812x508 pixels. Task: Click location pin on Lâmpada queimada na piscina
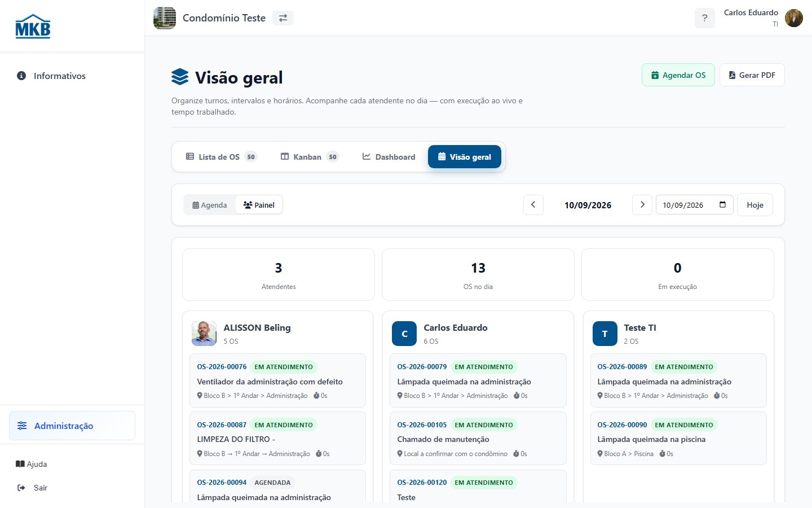pyautogui.click(x=600, y=454)
